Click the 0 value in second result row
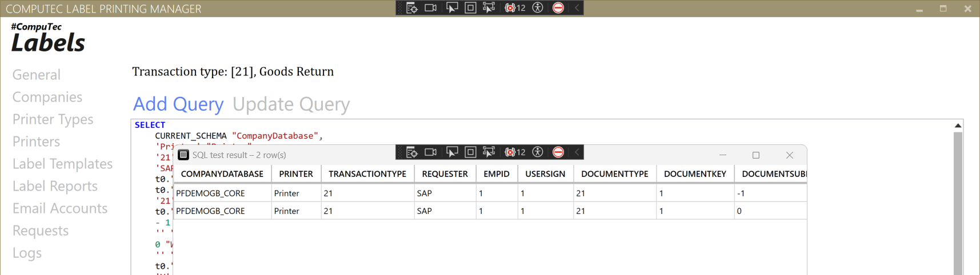Viewport: 980px width, 275px height. click(739, 211)
